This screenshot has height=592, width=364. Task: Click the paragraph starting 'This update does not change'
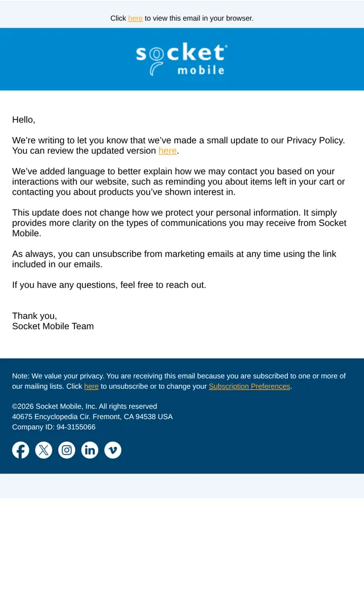coord(179,223)
